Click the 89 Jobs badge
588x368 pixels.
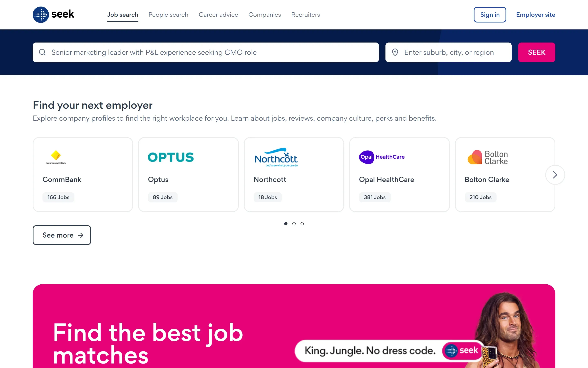(x=163, y=197)
